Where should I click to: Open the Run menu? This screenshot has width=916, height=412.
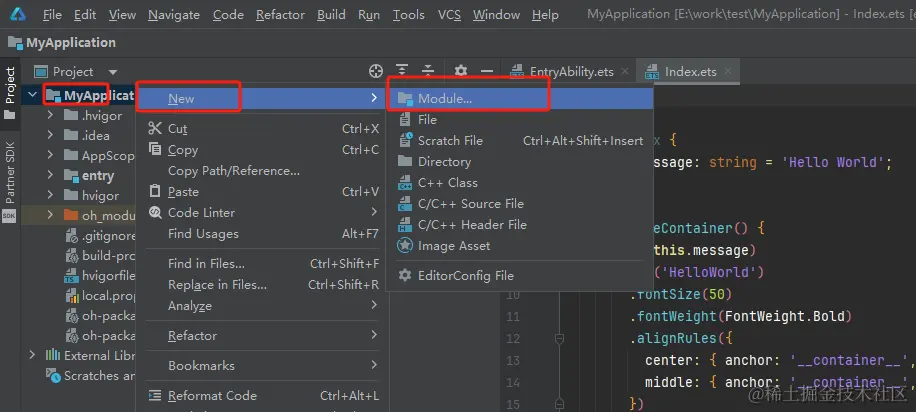point(369,15)
